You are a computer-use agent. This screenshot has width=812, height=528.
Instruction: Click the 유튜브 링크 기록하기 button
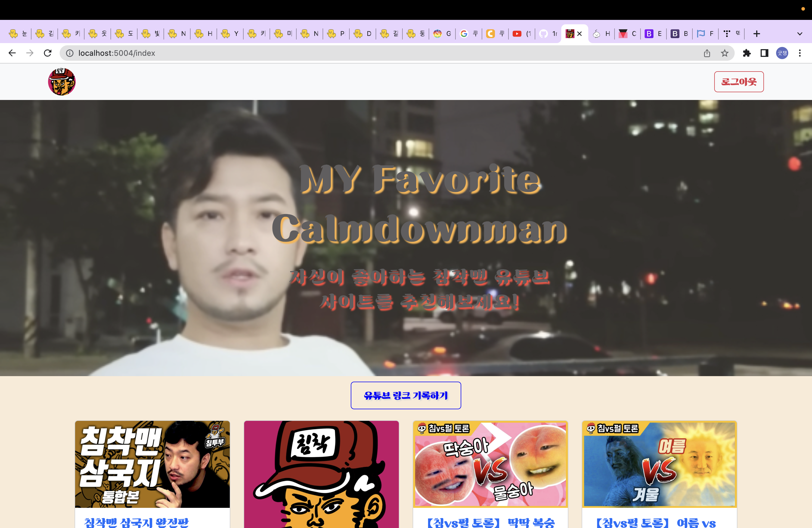pyautogui.click(x=406, y=395)
